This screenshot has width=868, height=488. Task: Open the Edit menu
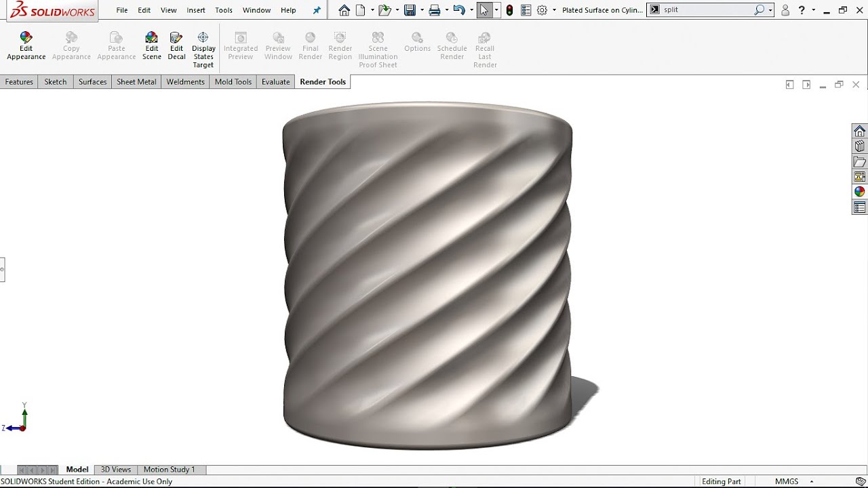(x=144, y=10)
